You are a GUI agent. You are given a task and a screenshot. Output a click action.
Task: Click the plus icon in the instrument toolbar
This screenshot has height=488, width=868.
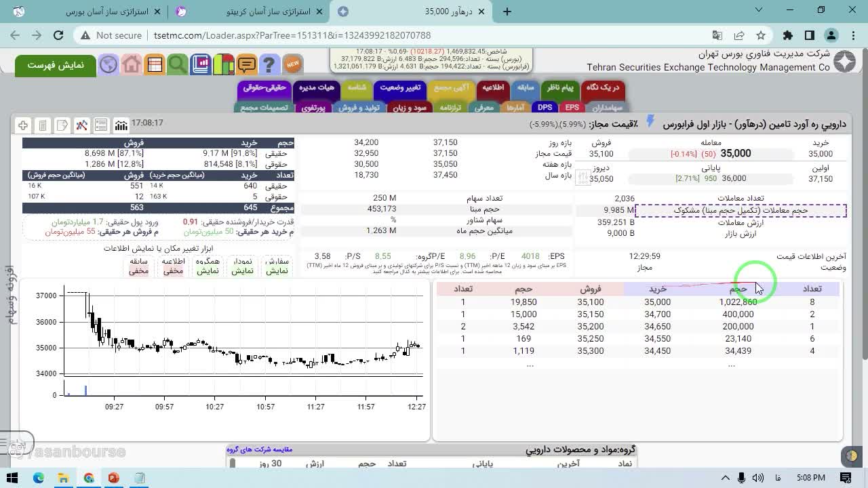tap(23, 125)
